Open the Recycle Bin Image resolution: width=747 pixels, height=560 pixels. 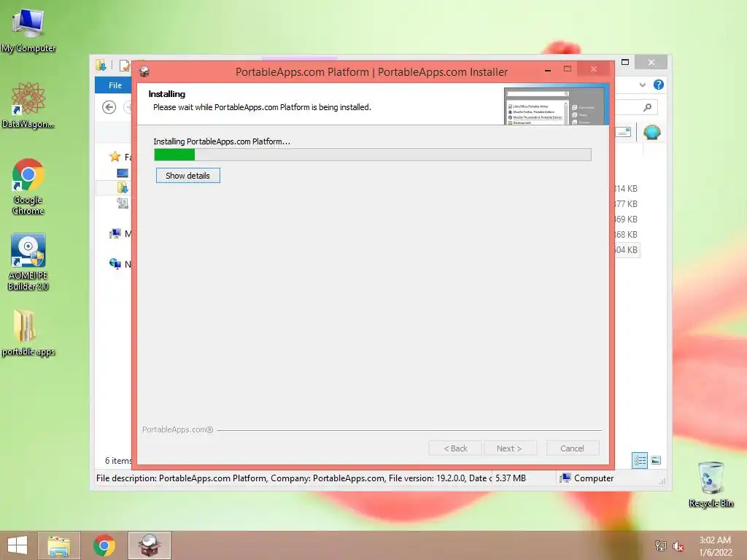point(711,484)
